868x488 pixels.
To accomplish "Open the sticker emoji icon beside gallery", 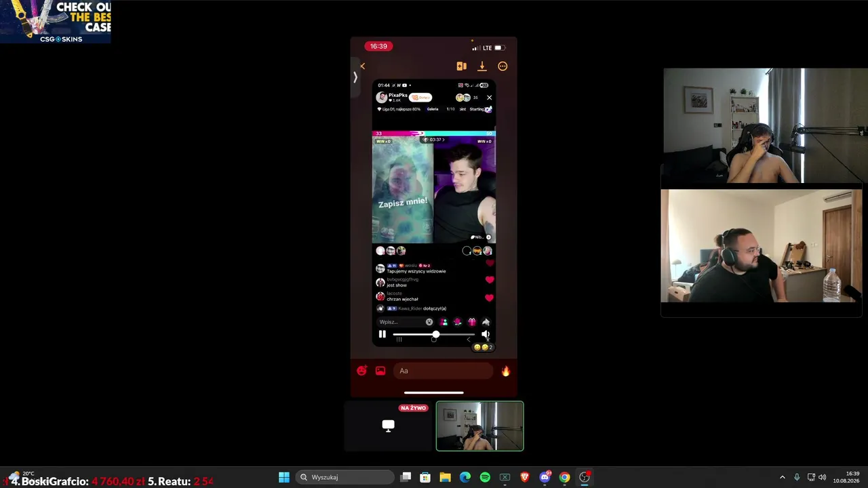I will [x=362, y=371].
